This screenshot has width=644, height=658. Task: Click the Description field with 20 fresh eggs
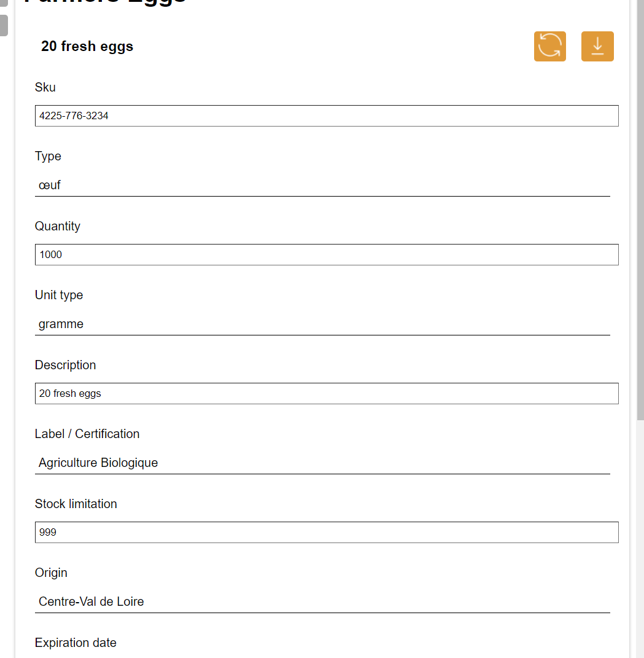pyautogui.click(x=327, y=393)
